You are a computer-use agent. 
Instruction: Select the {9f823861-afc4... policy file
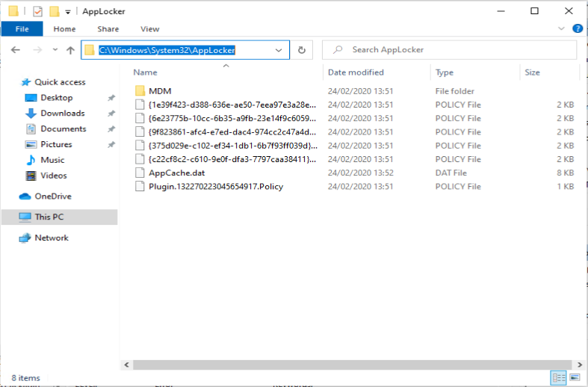click(232, 132)
